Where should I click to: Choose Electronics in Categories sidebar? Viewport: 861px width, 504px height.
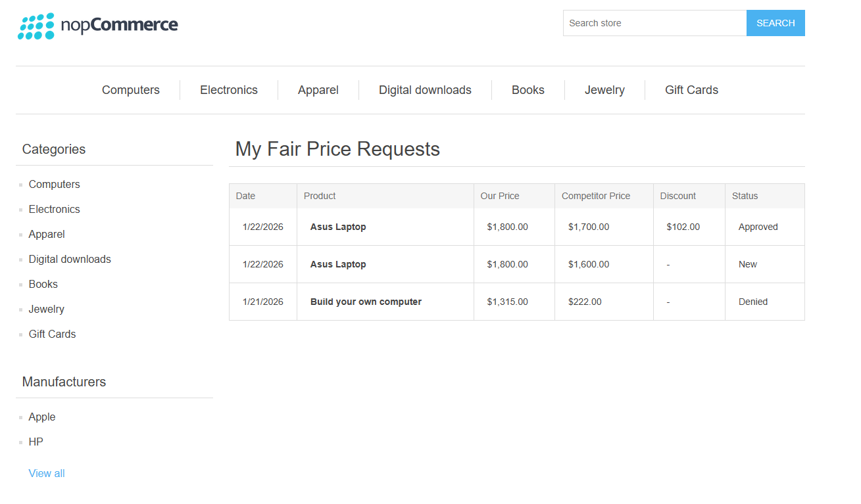tap(54, 210)
